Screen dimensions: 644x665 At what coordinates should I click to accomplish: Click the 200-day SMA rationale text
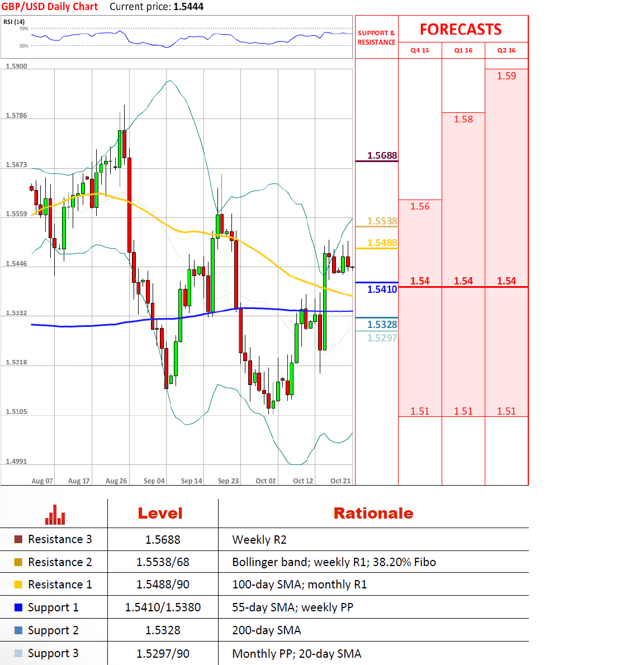pos(267,631)
